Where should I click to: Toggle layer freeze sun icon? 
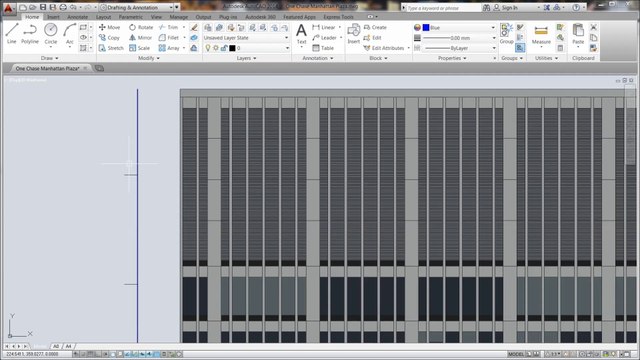pyautogui.click(x=216, y=48)
